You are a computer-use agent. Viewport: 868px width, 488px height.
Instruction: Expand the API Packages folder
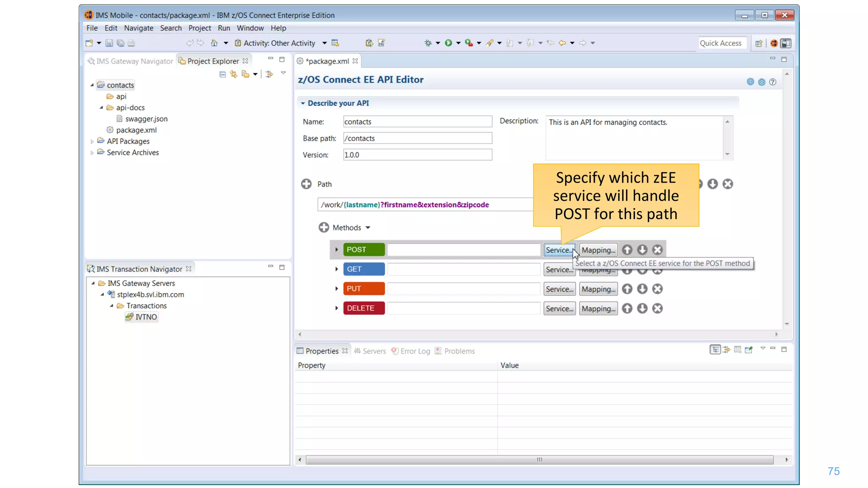(x=92, y=141)
